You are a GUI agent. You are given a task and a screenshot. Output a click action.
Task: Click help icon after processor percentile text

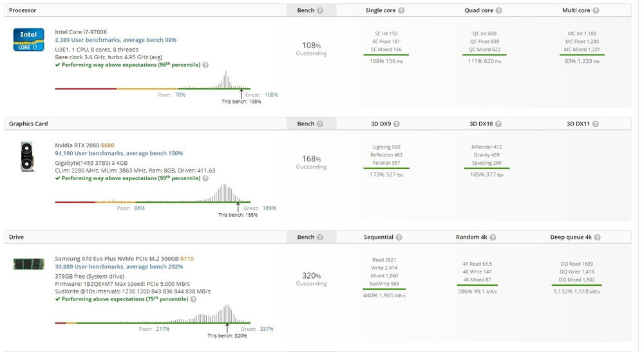click(206, 65)
